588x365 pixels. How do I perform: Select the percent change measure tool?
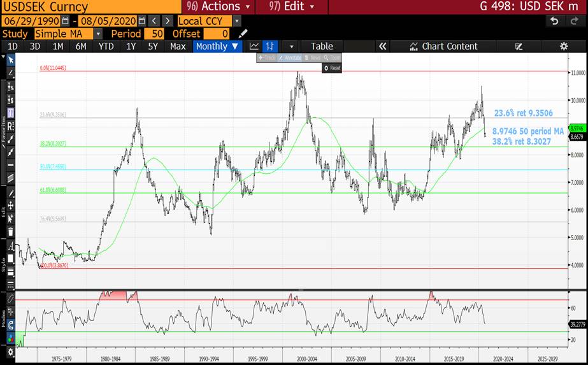10,87
